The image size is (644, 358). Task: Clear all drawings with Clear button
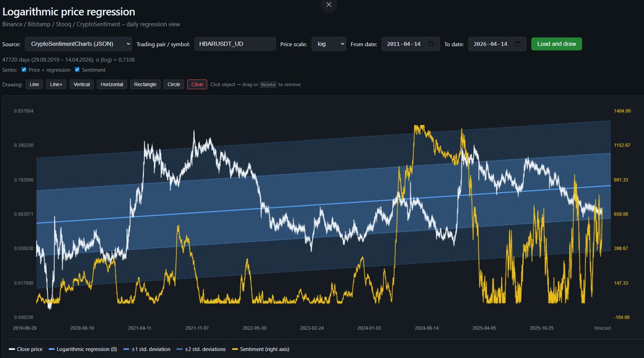197,84
